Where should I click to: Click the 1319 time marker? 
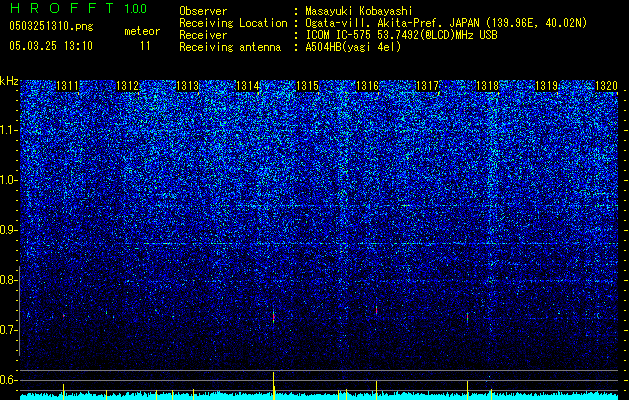pyautogui.click(x=547, y=86)
